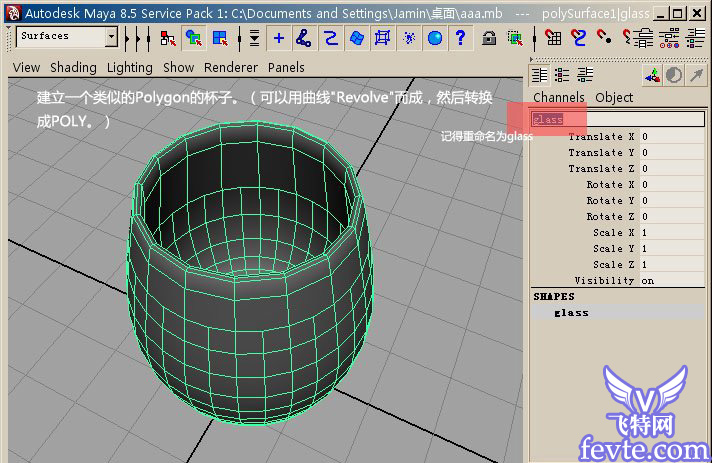Open the Show menu
Image resolution: width=712 pixels, height=463 pixels.
pos(178,67)
